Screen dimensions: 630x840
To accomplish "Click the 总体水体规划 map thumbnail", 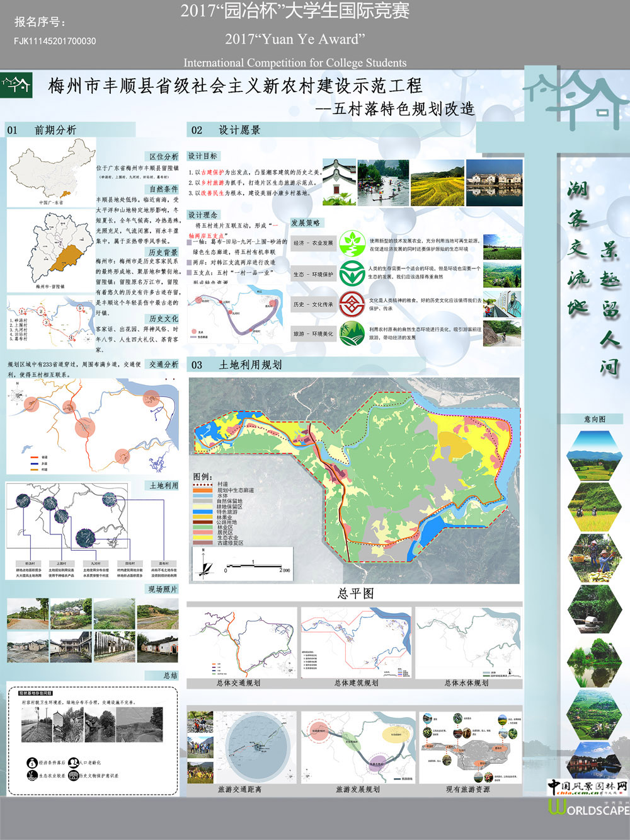I will click(x=469, y=643).
